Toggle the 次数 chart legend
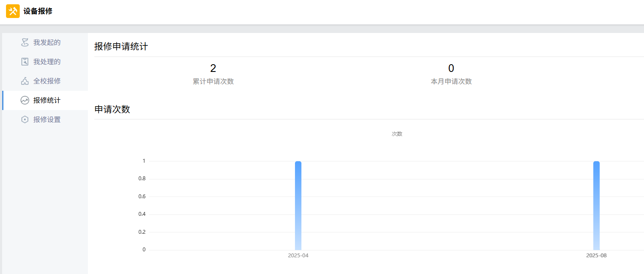Screen dimensions: 644x274 pyautogui.click(x=397, y=134)
